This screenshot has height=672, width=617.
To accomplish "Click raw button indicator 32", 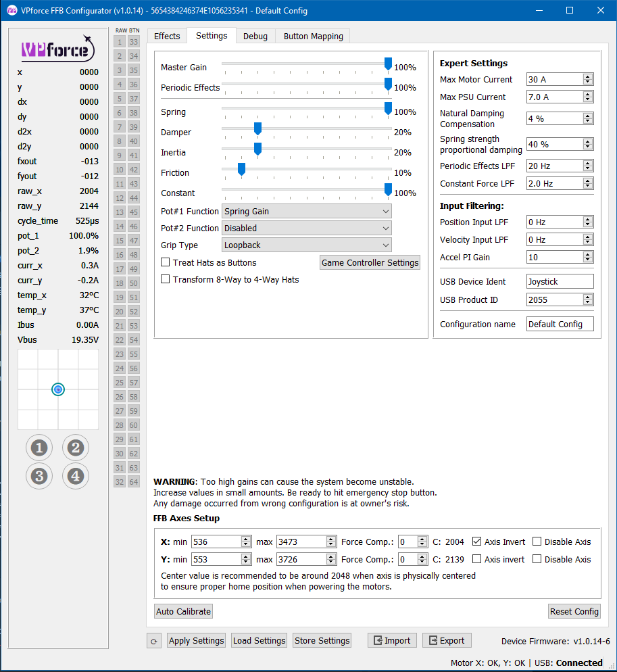I will coord(120,482).
